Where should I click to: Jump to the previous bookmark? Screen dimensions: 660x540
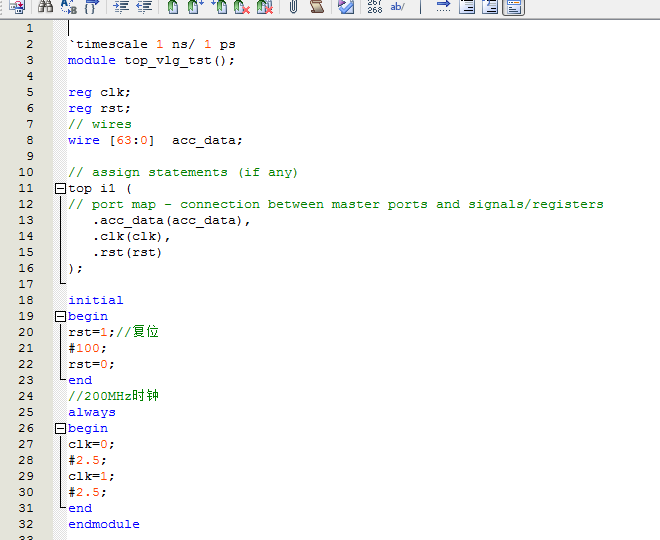click(219, 6)
